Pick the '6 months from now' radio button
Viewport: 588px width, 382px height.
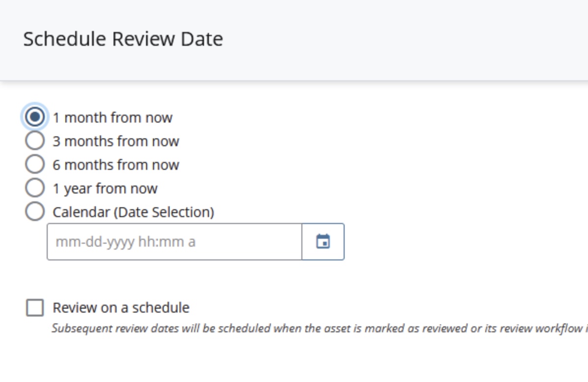(x=35, y=164)
